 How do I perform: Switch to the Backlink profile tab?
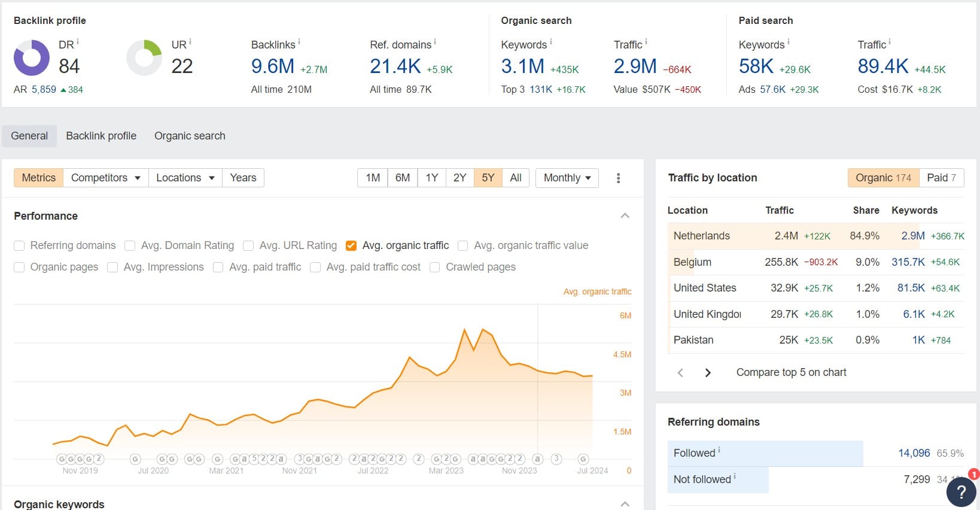pos(101,136)
